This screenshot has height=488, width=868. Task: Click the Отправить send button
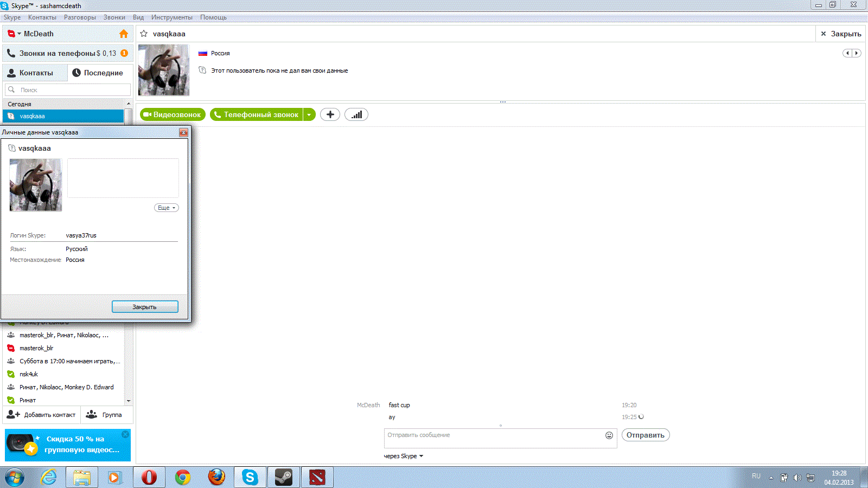[646, 435]
